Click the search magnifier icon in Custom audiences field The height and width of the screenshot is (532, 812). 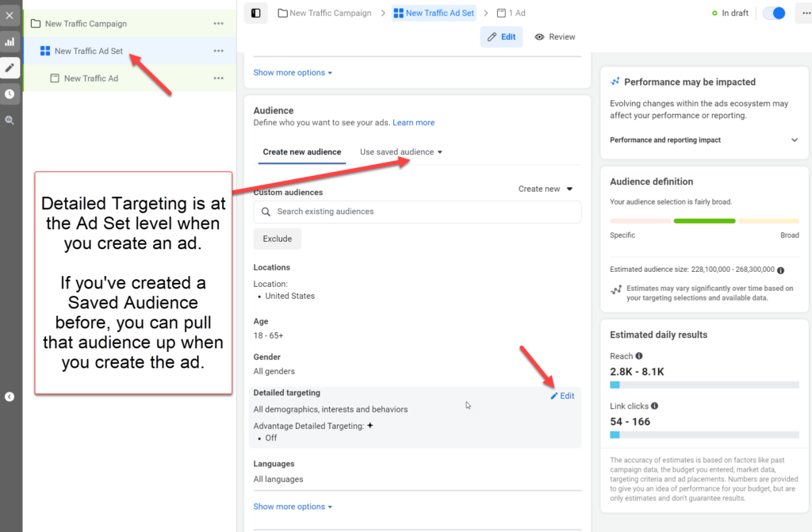266,212
